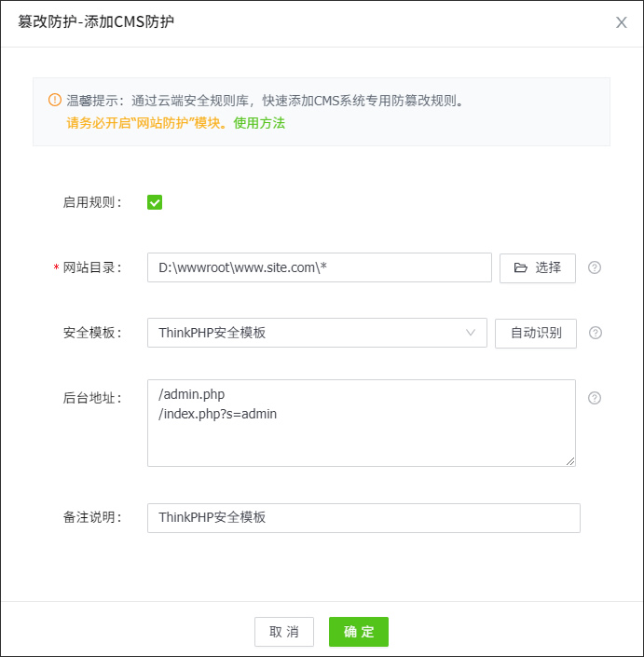This screenshot has width=644, height=657.
Task: Click the 启用规则 label text
Action: click(91, 202)
